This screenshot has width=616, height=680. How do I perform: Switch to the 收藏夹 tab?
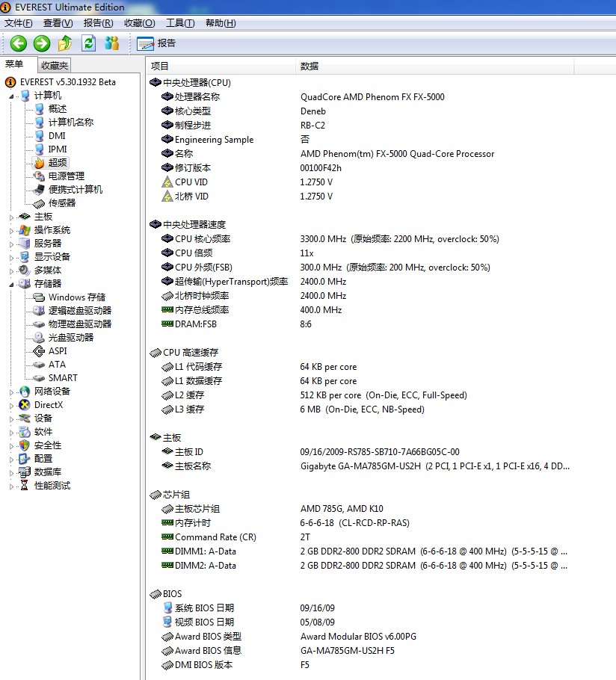click(x=55, y=66)
